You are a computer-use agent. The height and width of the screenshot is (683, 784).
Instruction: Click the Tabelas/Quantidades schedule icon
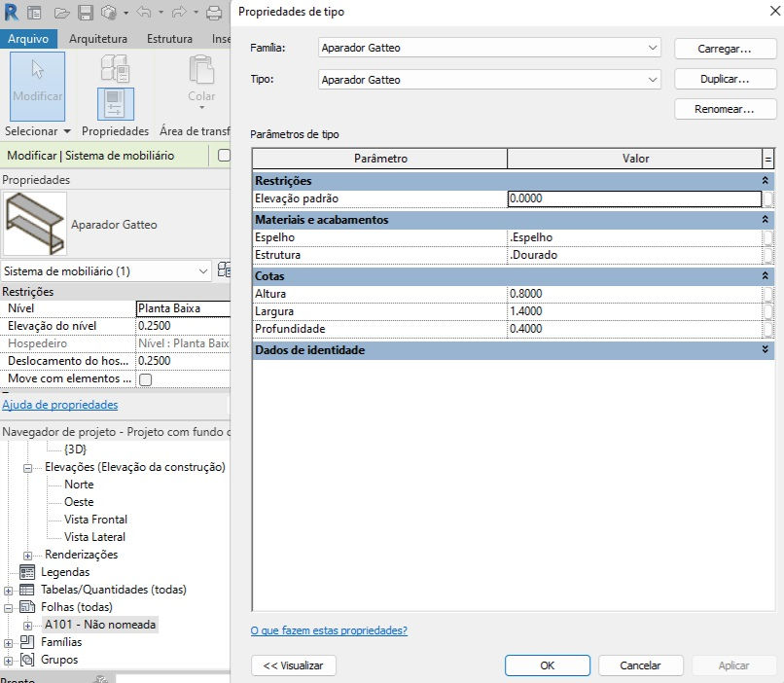(x=27, y=590)
